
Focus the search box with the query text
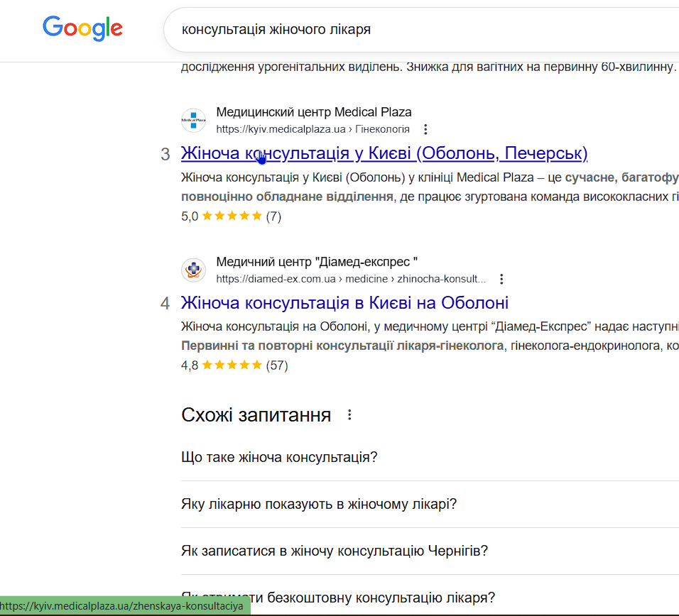coord(421,29)
